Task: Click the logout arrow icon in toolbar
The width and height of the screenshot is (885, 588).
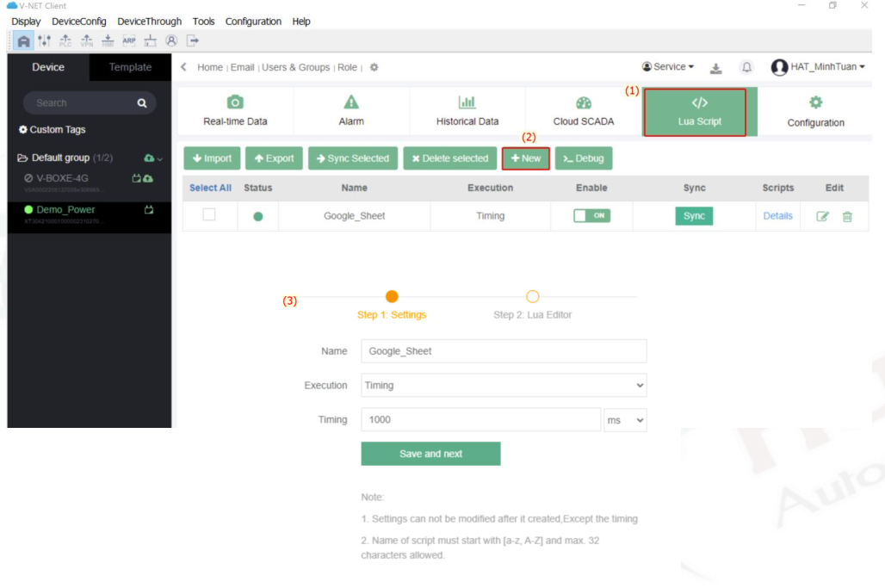Action: pyautogui.click(x=193, y=40)
